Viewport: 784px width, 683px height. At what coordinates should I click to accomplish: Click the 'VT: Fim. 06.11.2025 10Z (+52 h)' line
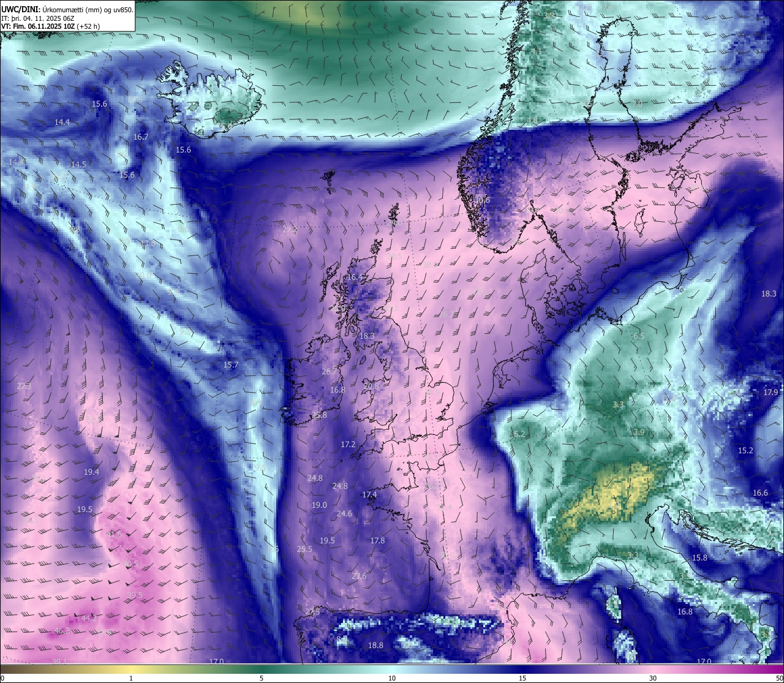coord(51,26)
